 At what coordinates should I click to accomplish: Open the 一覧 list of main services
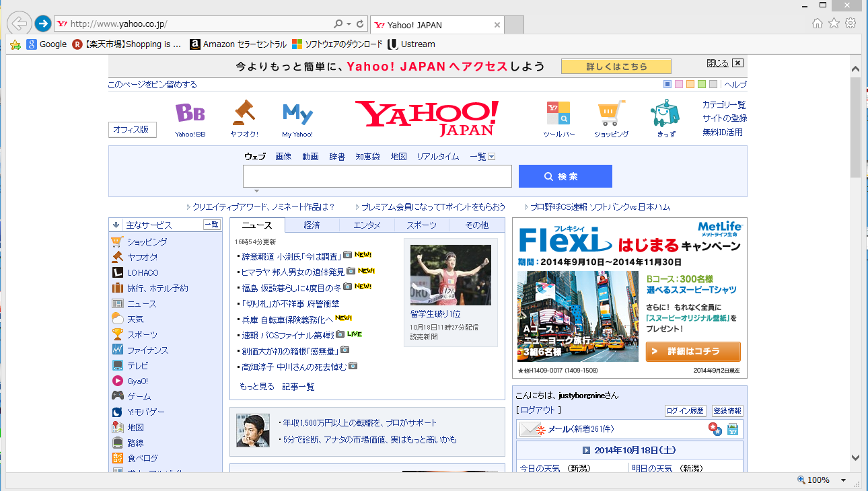pyautogui.click(x=212, y=225)
